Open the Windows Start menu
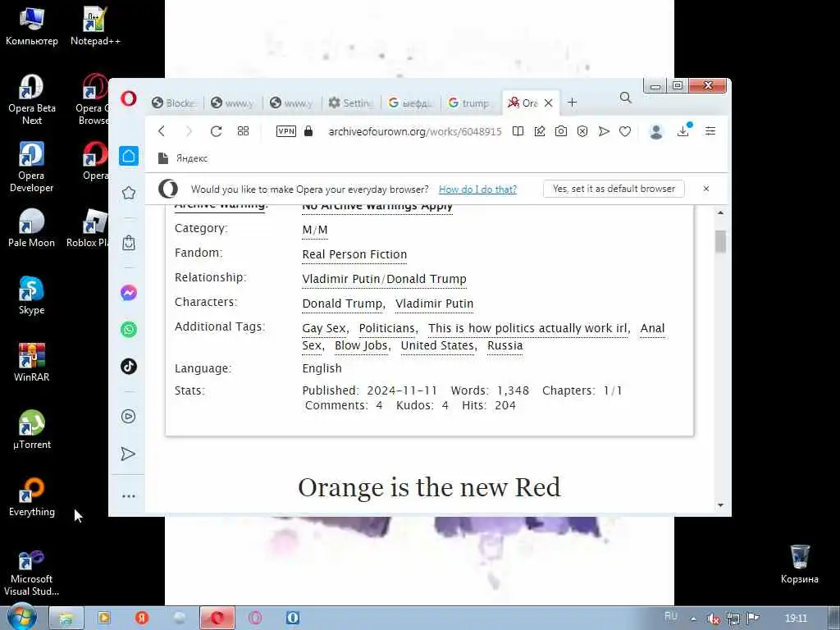Viewport: 840px width, 630px height. [21, 618]
